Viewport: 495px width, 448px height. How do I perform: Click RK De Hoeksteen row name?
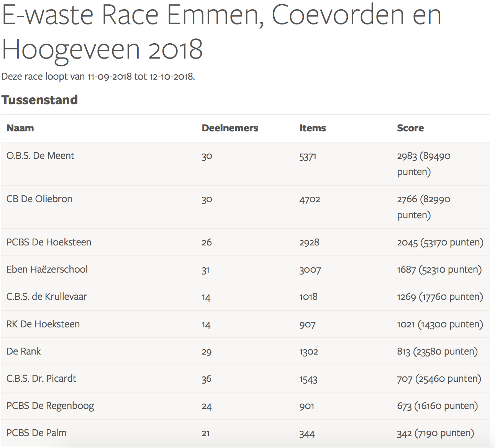tap(43, 324)
